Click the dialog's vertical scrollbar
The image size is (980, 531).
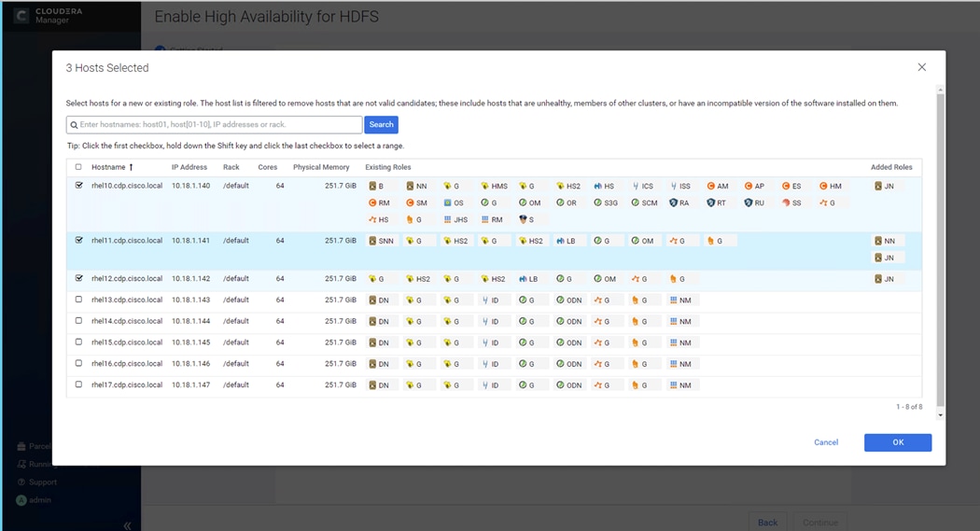940,250
